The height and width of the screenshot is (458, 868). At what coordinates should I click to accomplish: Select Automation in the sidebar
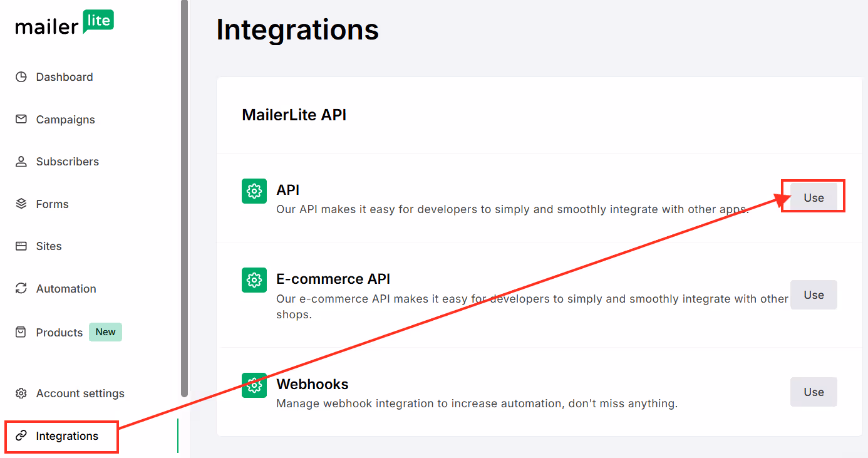[x=66, y=289]
